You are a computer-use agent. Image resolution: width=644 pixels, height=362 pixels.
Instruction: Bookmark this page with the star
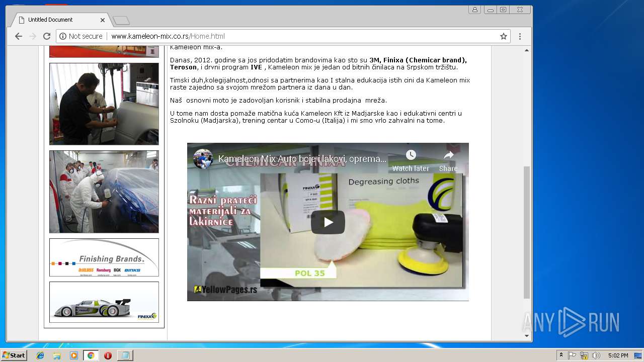pyautogui.click(x=503, y=36)
